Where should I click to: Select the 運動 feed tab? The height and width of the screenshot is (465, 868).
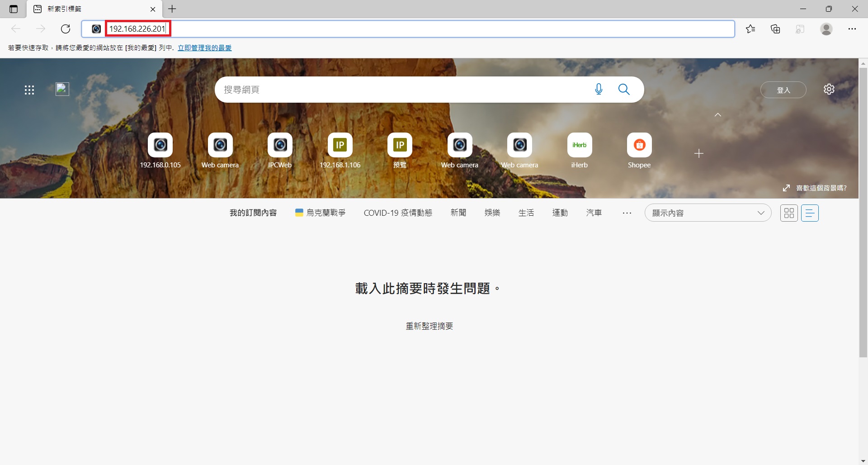pos(560,213)
